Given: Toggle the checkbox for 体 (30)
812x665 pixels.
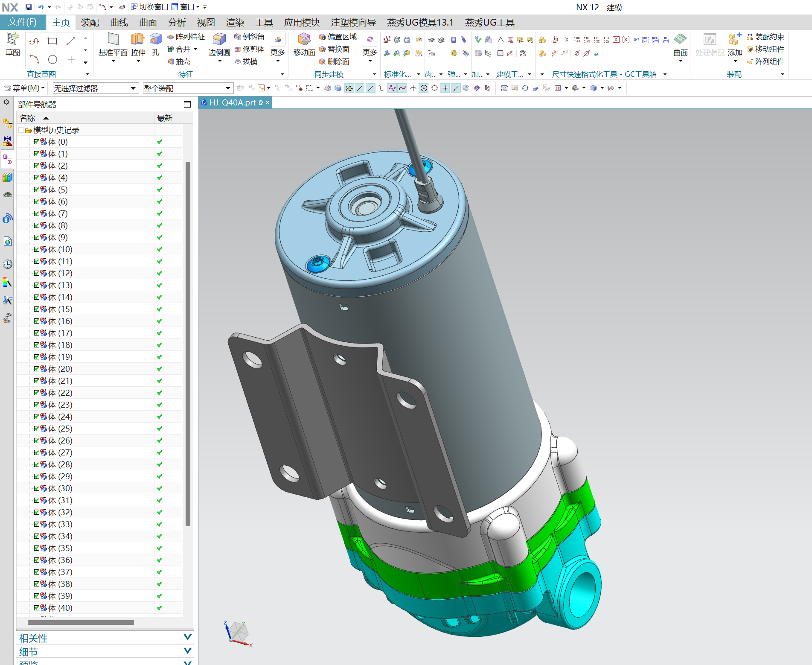Looking at the screenshot, I should pos(37,488).
